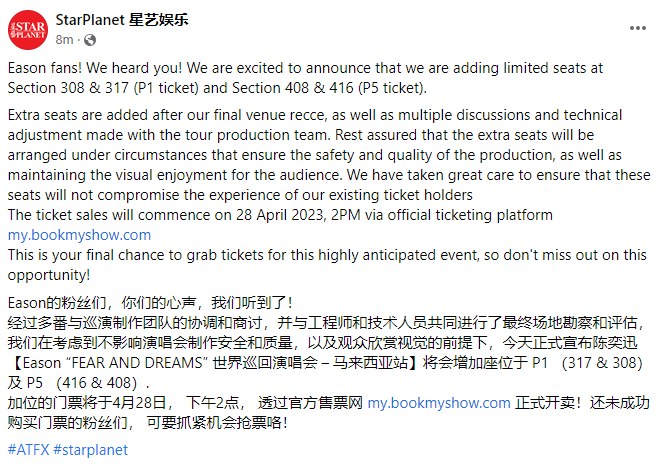Open StarPlanet 星艺娱乐 page name link
Viewport: 656px width, 466px height.
click(122, 20)
